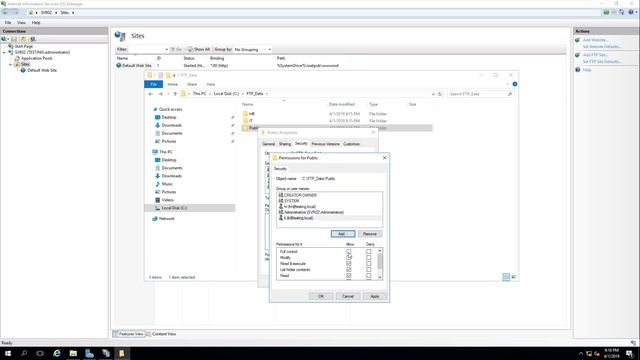Open Set Website Defaults link

click(602, 47)
